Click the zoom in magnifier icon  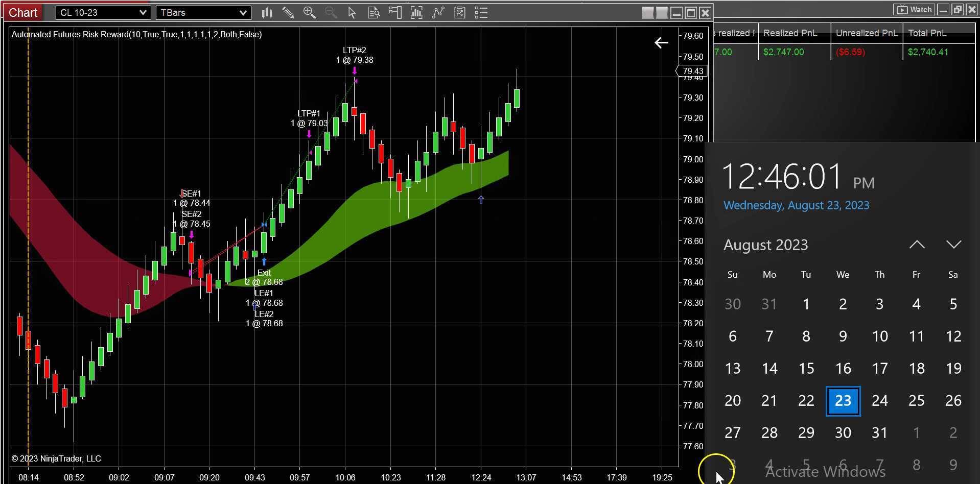pos(310,12)
